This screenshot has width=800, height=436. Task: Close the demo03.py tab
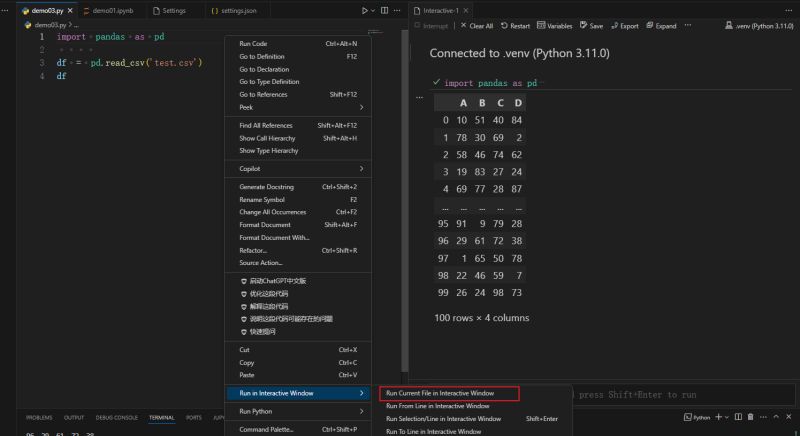[70, 10]
